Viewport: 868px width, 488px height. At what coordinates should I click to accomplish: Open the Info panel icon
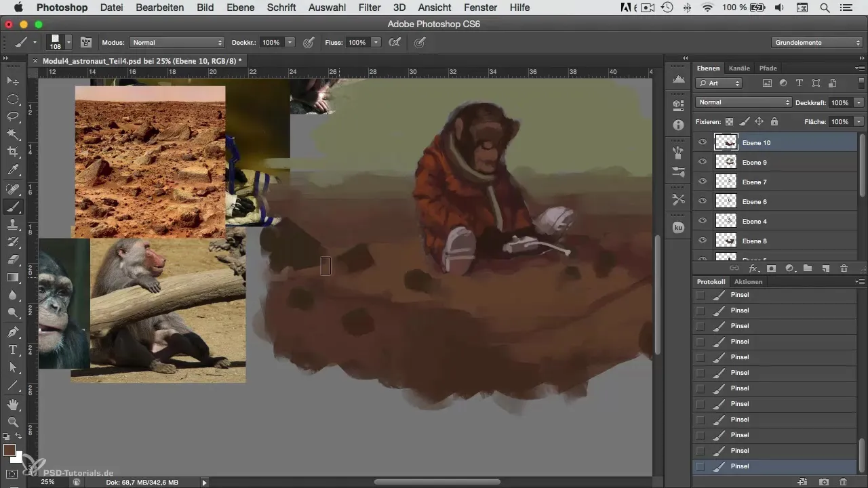pos(678,125)
